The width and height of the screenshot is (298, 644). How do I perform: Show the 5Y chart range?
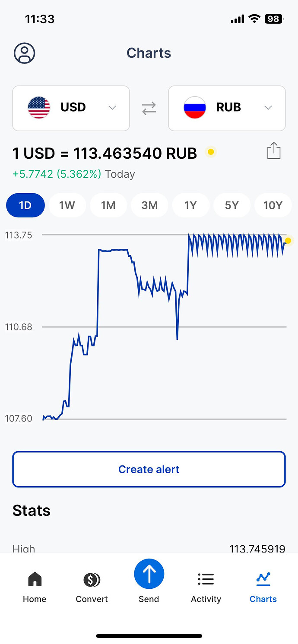[x=231, y=205]
